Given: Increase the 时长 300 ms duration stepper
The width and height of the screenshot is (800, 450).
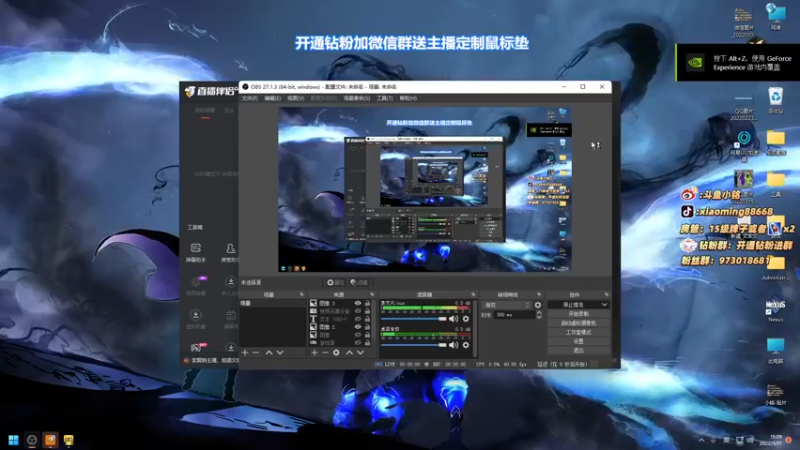Looking at the screenshot, I should pyautogui.click(x=539, y=313).
